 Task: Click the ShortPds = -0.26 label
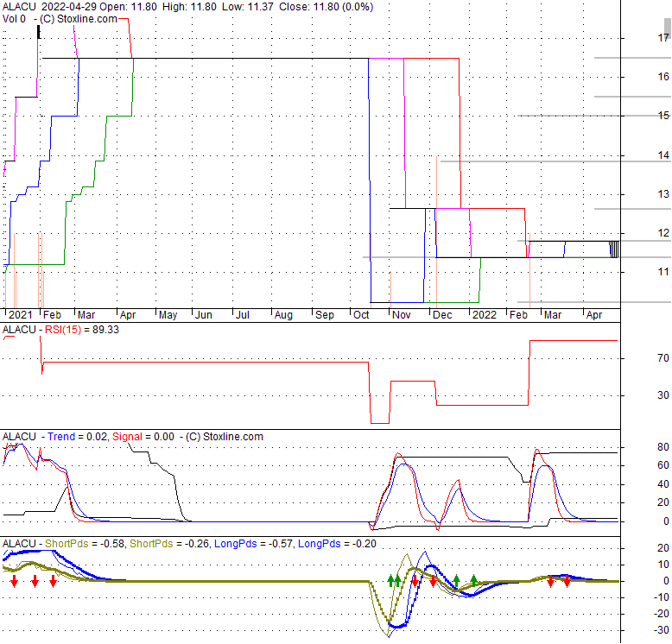coord(169,544)
